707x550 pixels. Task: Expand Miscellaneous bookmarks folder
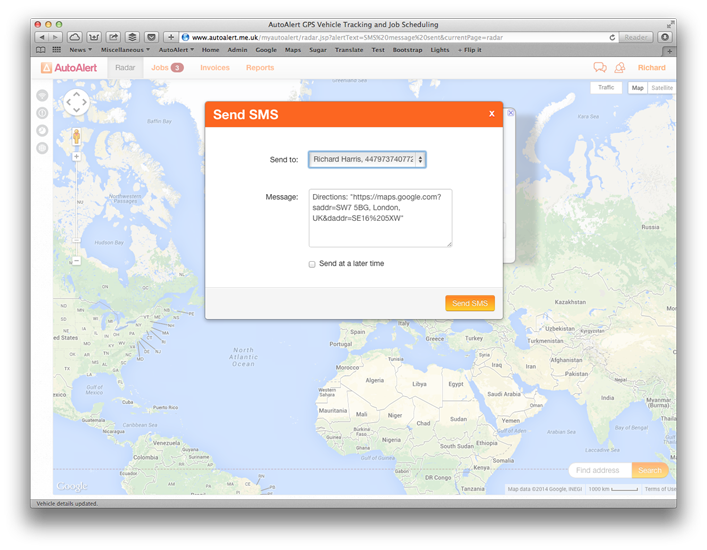click(125, 50)
